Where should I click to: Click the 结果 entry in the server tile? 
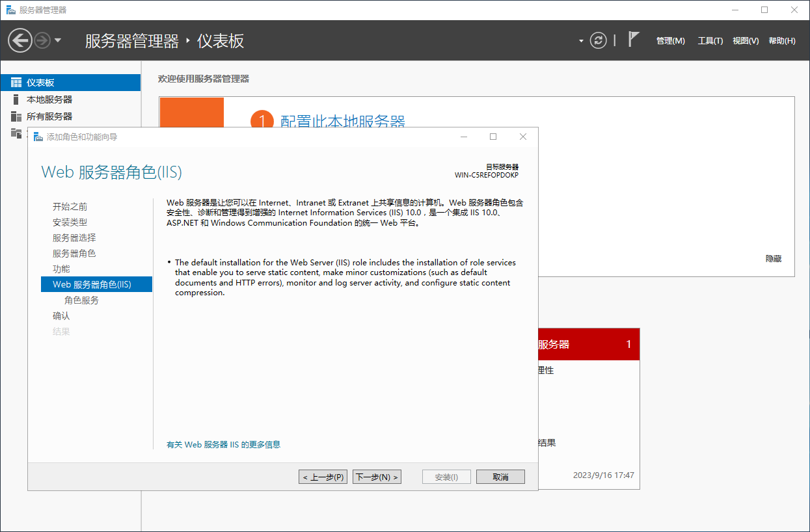coord(547,443)
